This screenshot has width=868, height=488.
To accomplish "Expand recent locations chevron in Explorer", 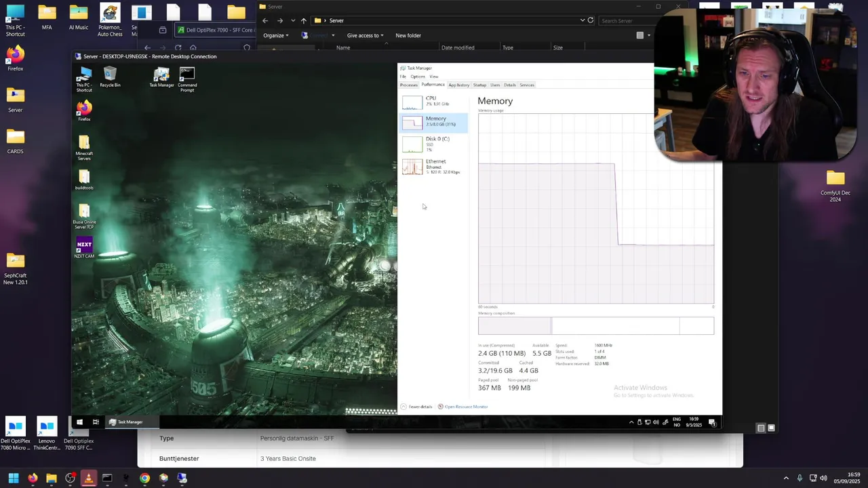I will pyautogui.click(x=292, y=20).
